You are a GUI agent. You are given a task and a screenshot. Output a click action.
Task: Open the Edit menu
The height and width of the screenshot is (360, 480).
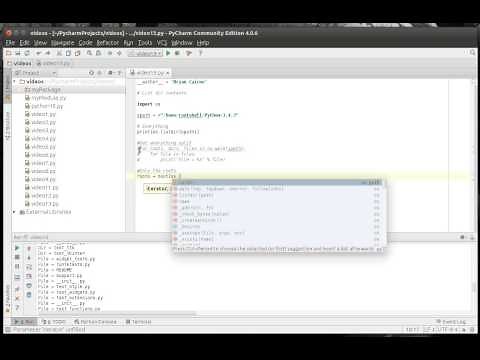(24, 43)
